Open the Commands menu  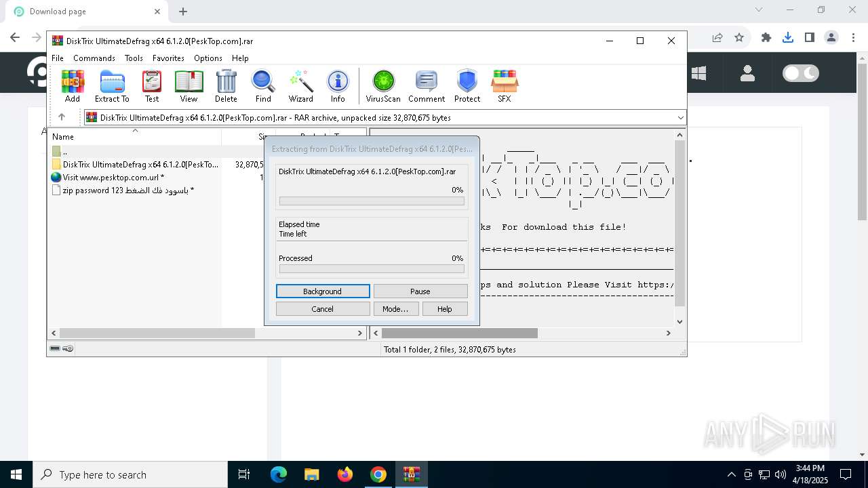coord(94,58)
